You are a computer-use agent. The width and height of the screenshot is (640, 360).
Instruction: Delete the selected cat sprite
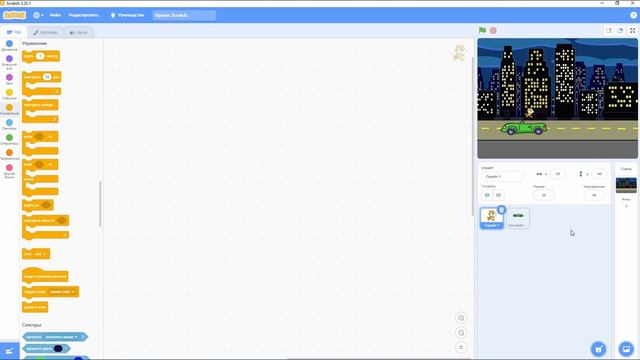[x=501, y=210]
